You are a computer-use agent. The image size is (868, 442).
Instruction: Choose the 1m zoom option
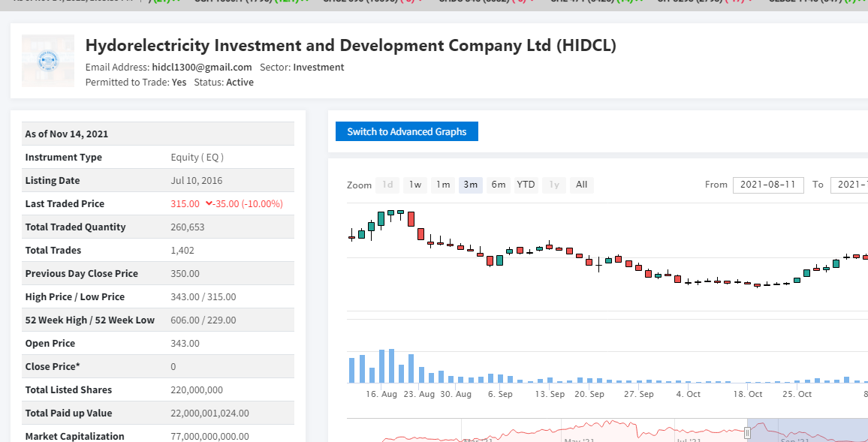[443, 185]
